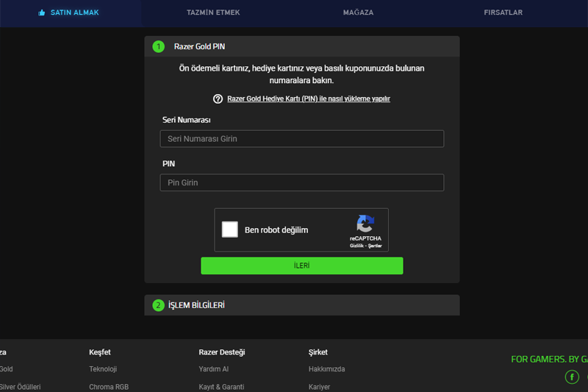Open the MAĞAZA tab
Viewport: 588px width, 392px height.
[x=358, y=13]
